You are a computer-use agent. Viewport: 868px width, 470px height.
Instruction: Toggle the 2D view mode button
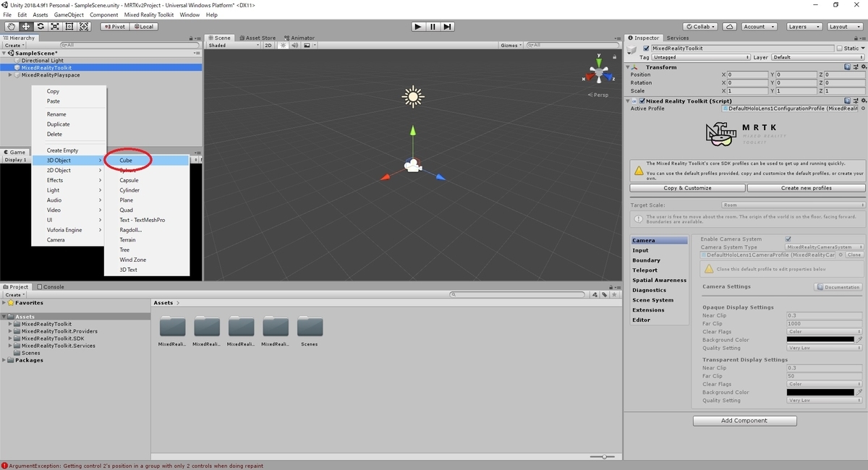tap(268, 46)
